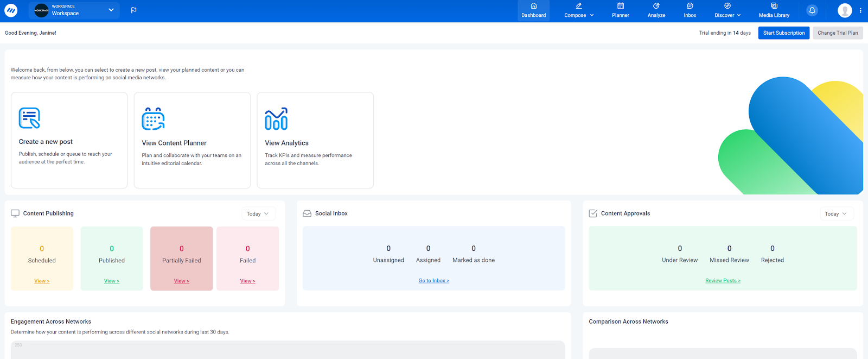Select the Partially Failed count card

[x=182, y=259]
